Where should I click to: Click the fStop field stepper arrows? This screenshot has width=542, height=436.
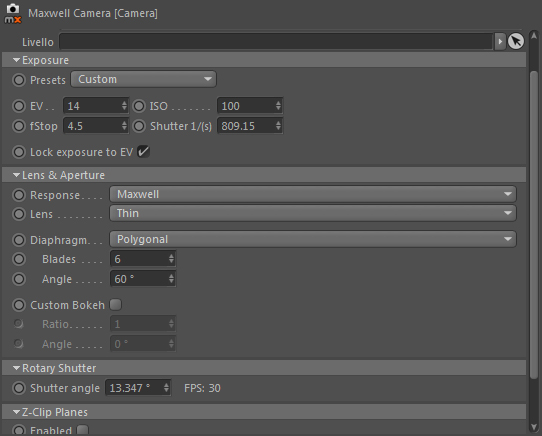(124, 126)
